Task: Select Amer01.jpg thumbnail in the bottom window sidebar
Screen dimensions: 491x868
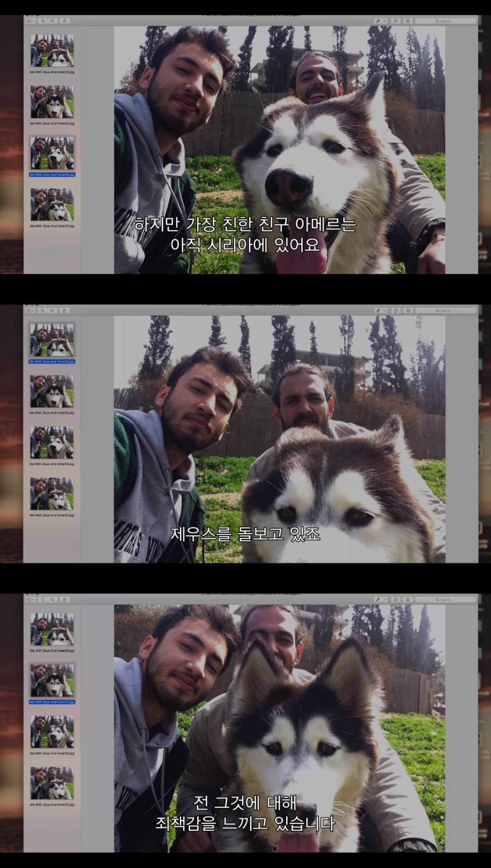Action: coord(52,783)
